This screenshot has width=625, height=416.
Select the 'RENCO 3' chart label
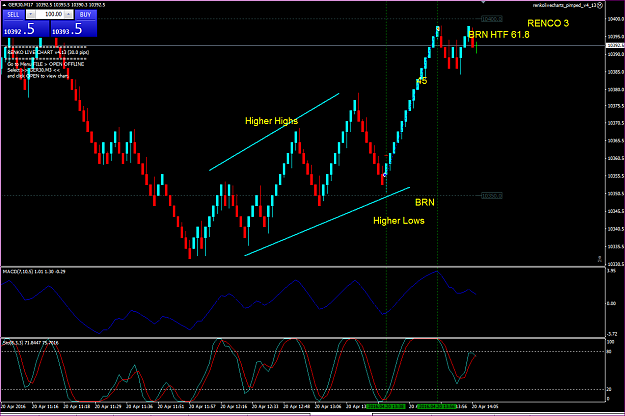[x=548, y=24]
